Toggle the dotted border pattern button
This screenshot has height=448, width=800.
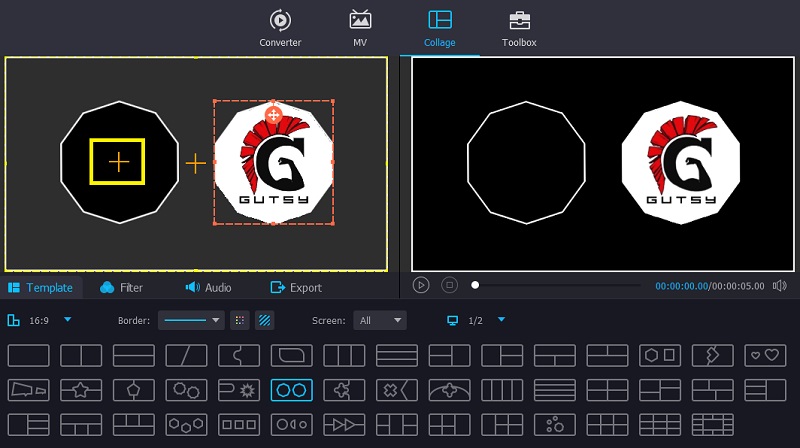pyautogui.click(x=239, y=321)
